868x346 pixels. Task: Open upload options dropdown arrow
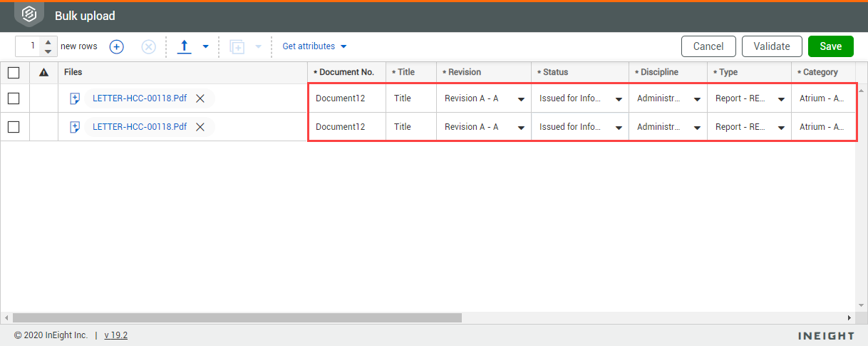point(205,47)
